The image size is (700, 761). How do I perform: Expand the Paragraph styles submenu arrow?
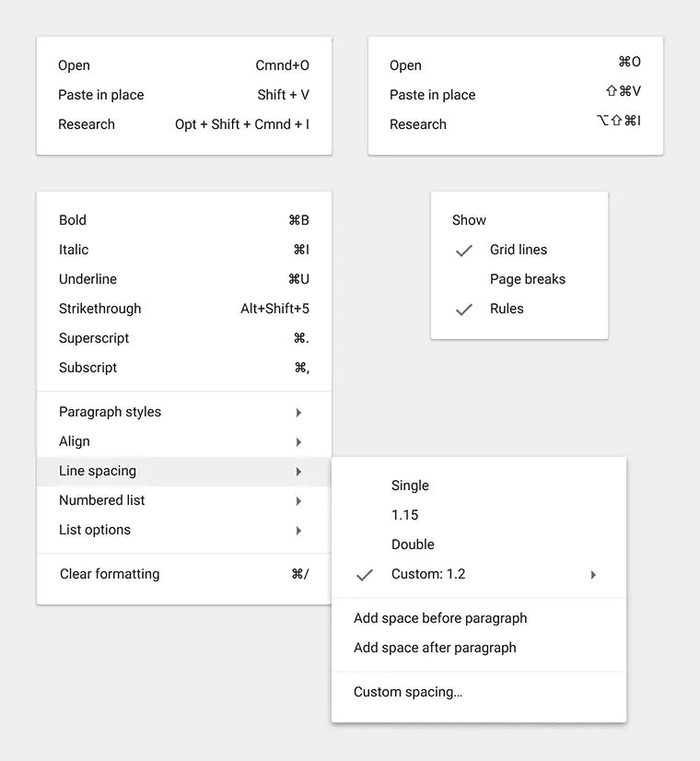point(298,413)
